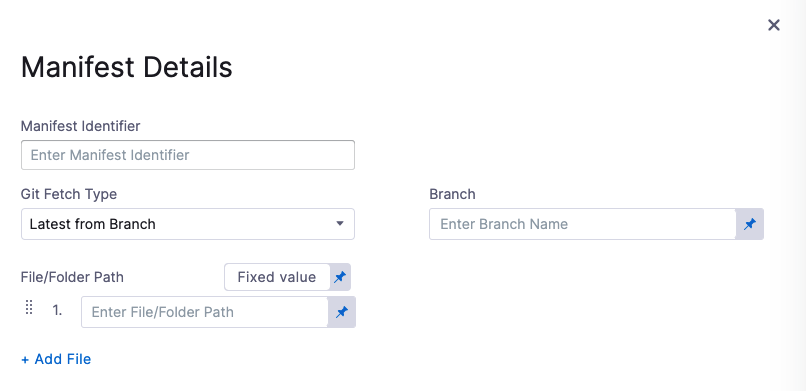This screenshot has width=806, height=391.
Task: Select the Fixed value type selector
Action: coord(277,277)
